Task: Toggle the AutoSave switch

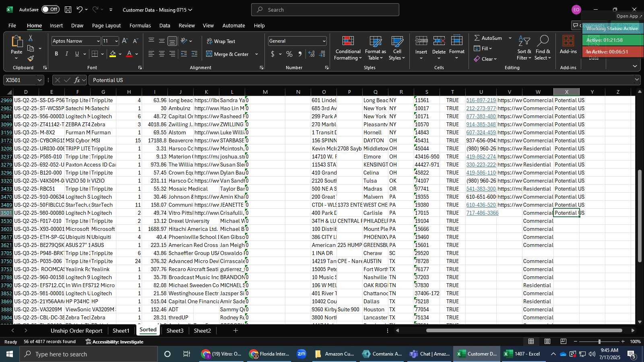Action: tap(50, 10)
